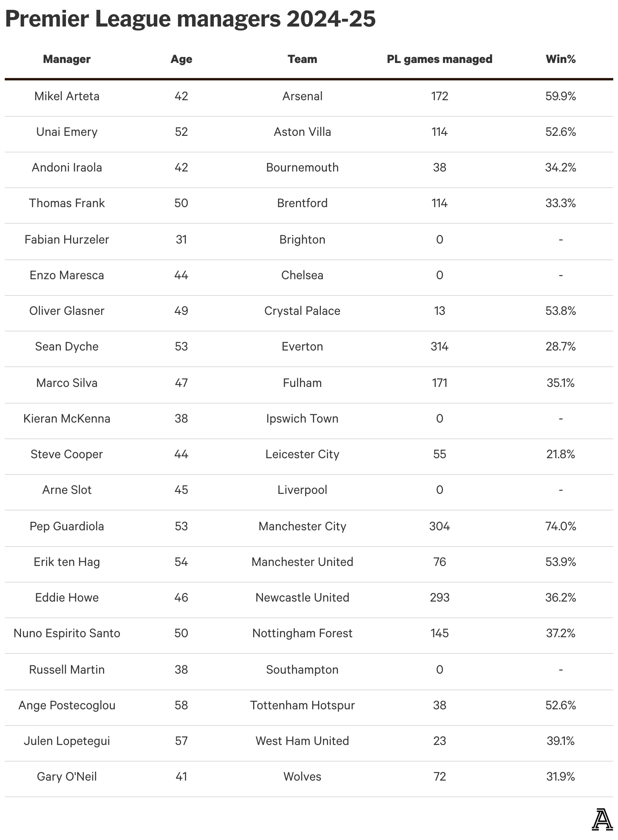Click the Aston Villa team cell
This screenshot has width=618, height=840.
pyautogui.click(x=302, y=132)
